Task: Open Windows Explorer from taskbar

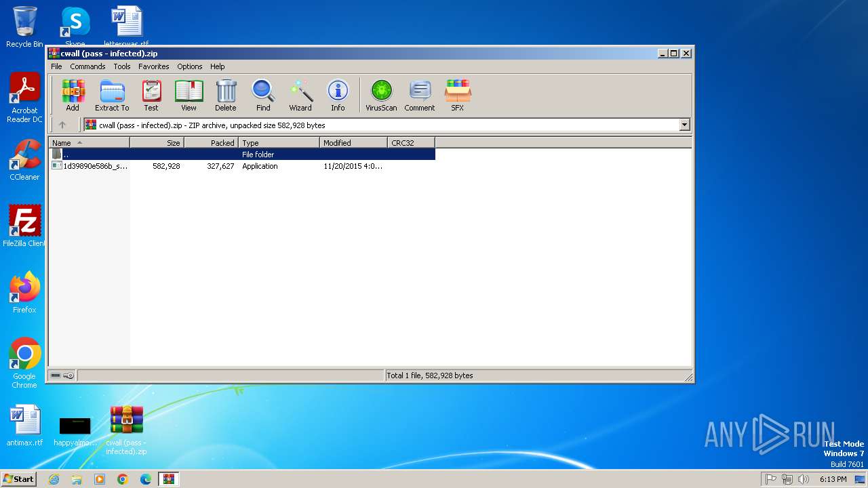Action: (77, 479)
